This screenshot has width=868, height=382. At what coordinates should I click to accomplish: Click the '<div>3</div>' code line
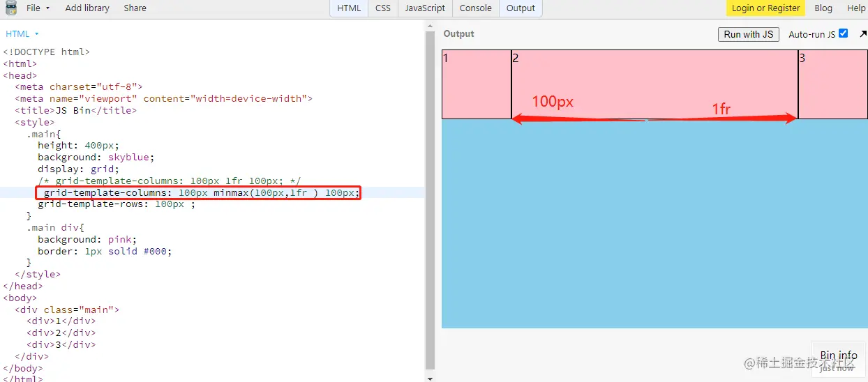point(61,344)
